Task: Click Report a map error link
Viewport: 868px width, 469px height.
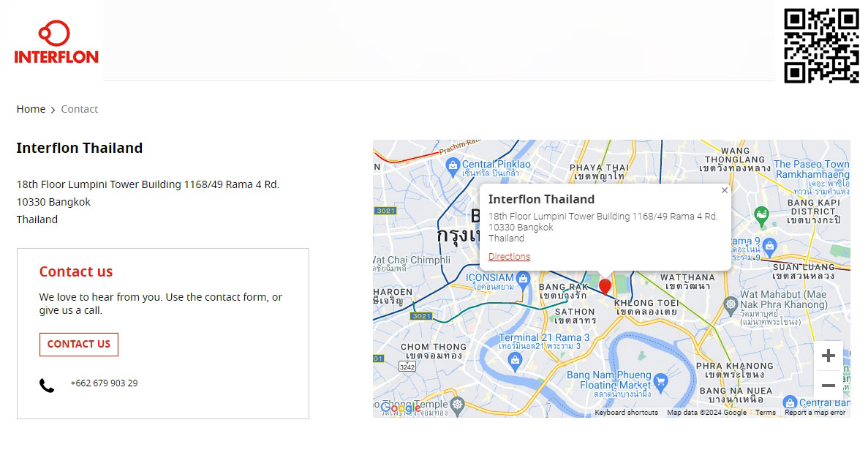Action: (x=815, y=413)
